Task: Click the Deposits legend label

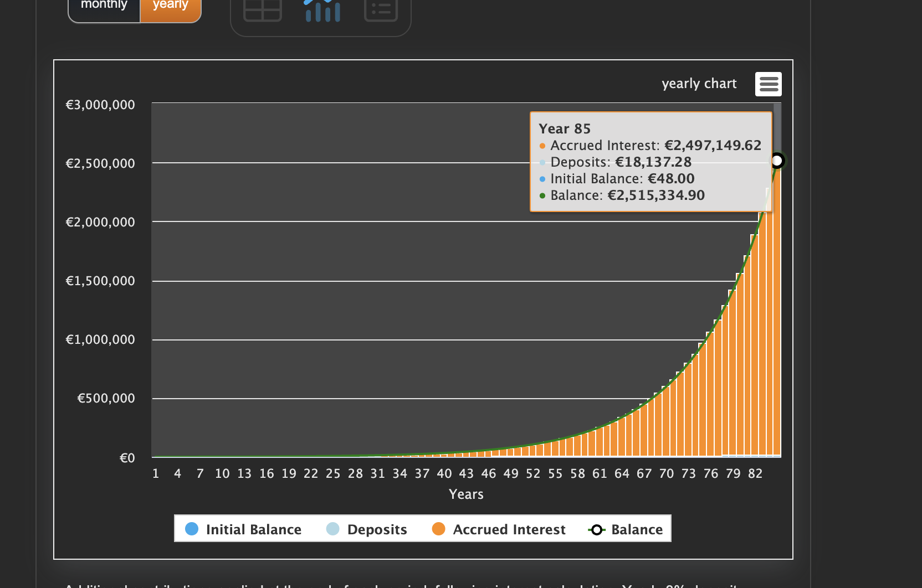Action: coord(377,530)
